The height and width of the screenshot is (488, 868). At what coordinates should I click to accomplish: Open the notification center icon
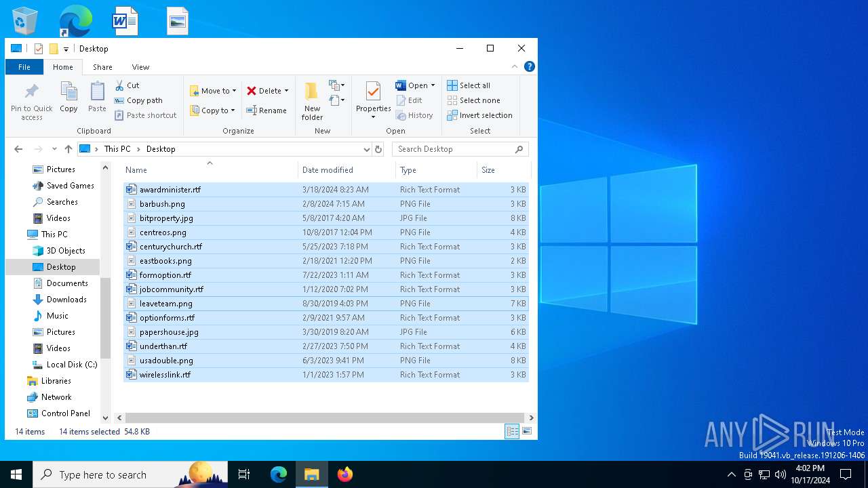pos(846,474)
